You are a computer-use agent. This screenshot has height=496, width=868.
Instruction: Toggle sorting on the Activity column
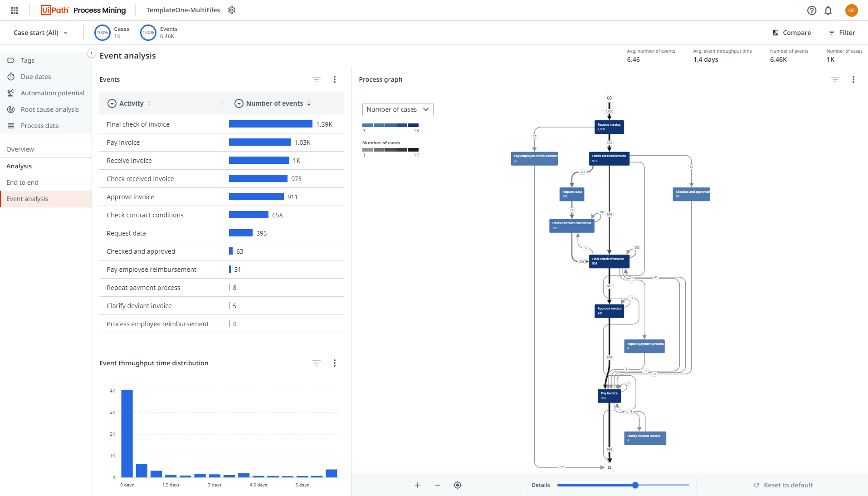point(150,103)
